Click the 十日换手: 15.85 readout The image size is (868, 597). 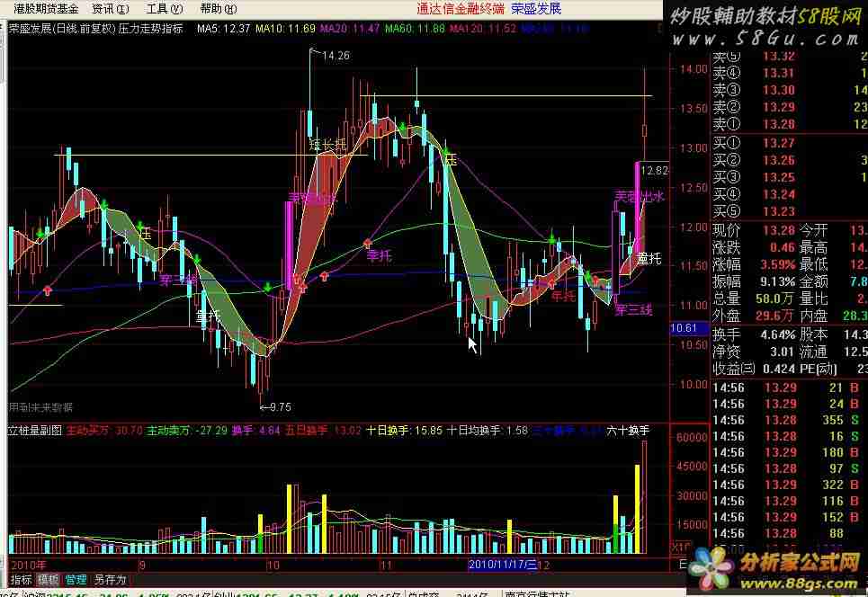(x=404, y=431)
